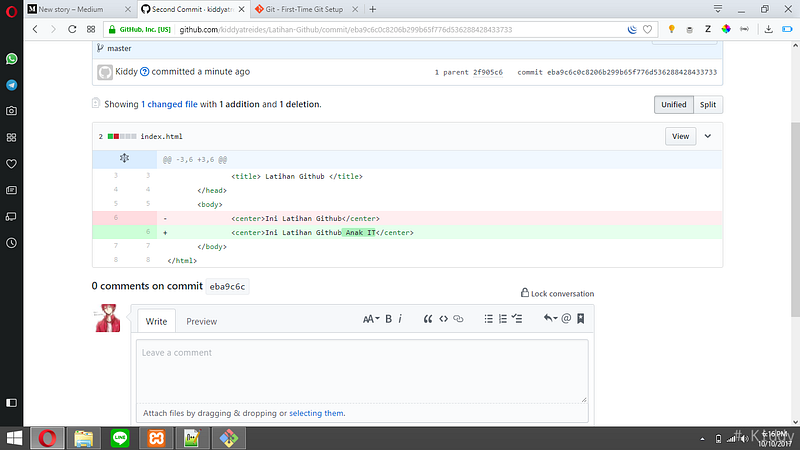800x450 pixels.
Task: Switch diff to Split view
Action: (708, 105)
